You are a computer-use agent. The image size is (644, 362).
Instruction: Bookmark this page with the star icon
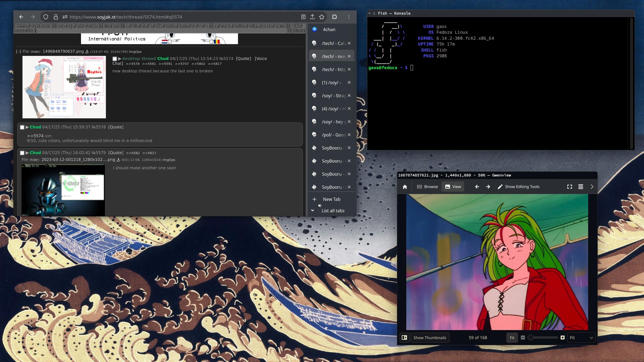tap(322, 17)
